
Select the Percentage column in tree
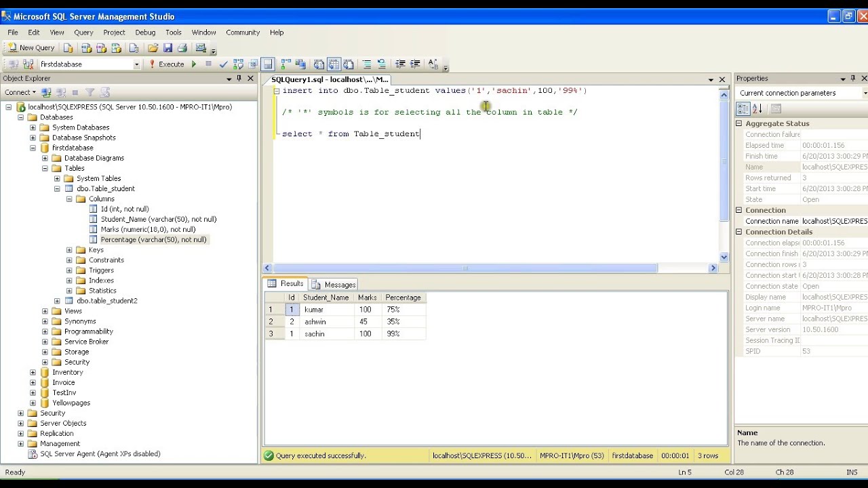click(153, 240)
